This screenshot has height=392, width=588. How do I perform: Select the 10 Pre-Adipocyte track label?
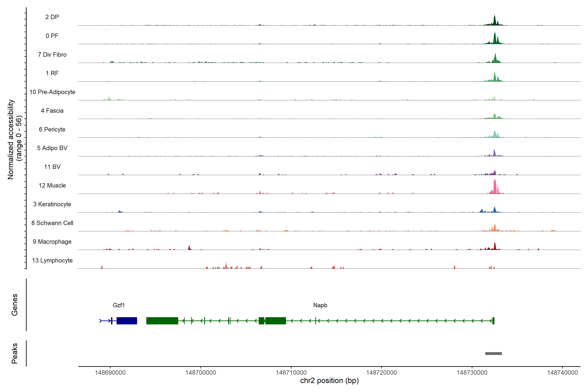[x=52, y=92]
